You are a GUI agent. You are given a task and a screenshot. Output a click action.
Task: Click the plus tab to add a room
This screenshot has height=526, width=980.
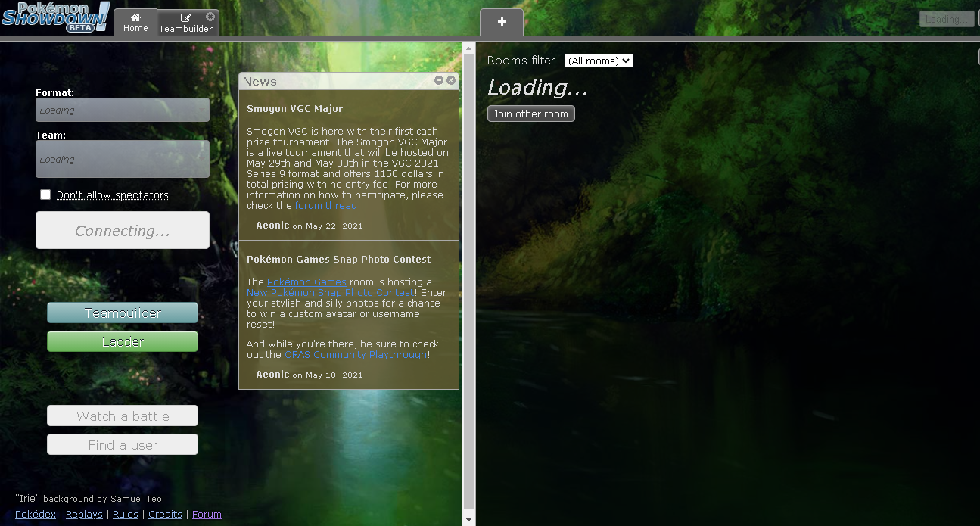tap(502, 22)
